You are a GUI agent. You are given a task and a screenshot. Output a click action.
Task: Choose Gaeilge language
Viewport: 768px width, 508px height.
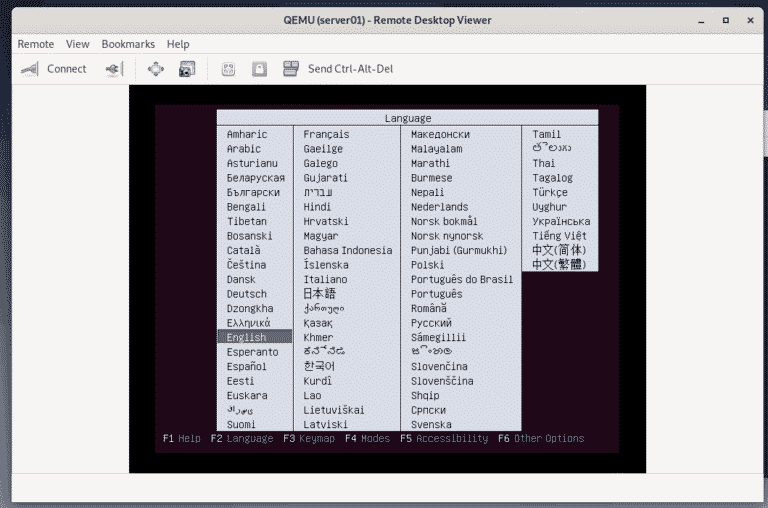323,149
